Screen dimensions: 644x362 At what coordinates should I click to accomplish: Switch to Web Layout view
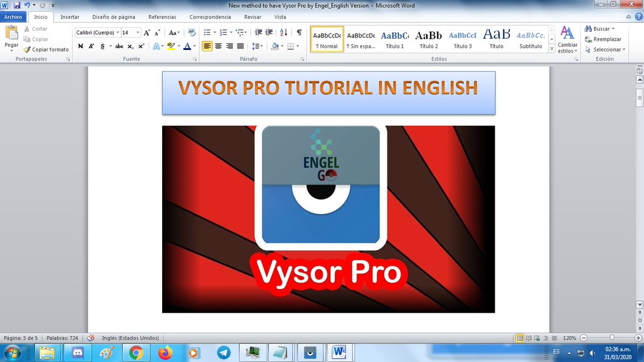[537, 338]
